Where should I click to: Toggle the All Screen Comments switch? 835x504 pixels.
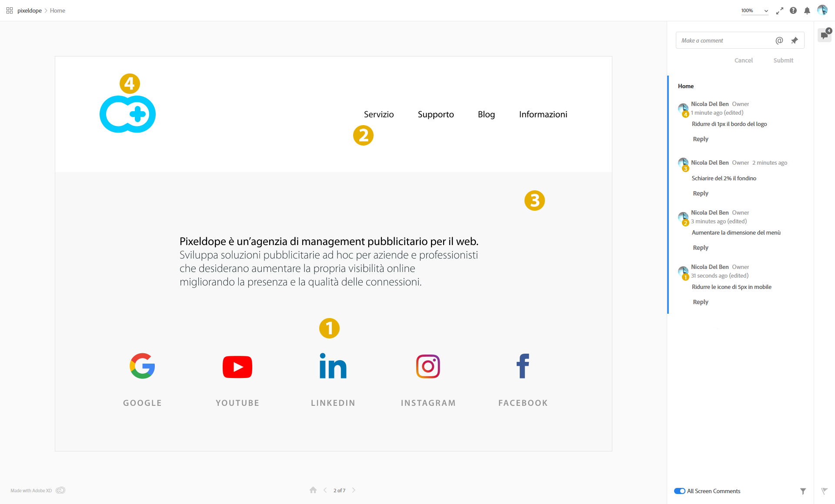coord(679,491)
